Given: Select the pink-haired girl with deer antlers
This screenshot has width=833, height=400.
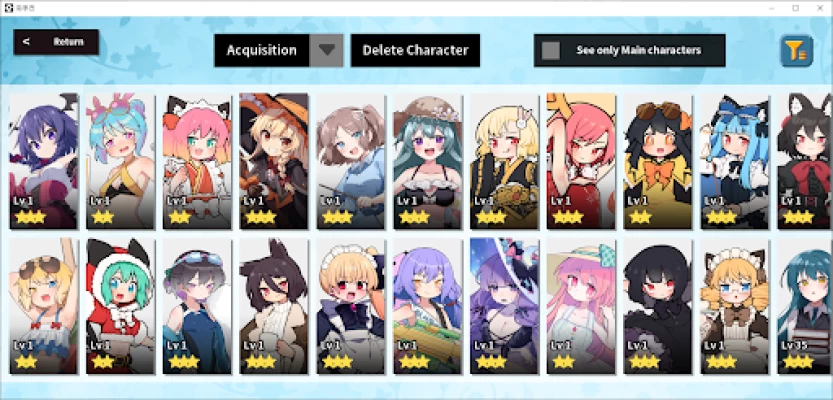Looking at the screenshot, I should tap(581, 161).
